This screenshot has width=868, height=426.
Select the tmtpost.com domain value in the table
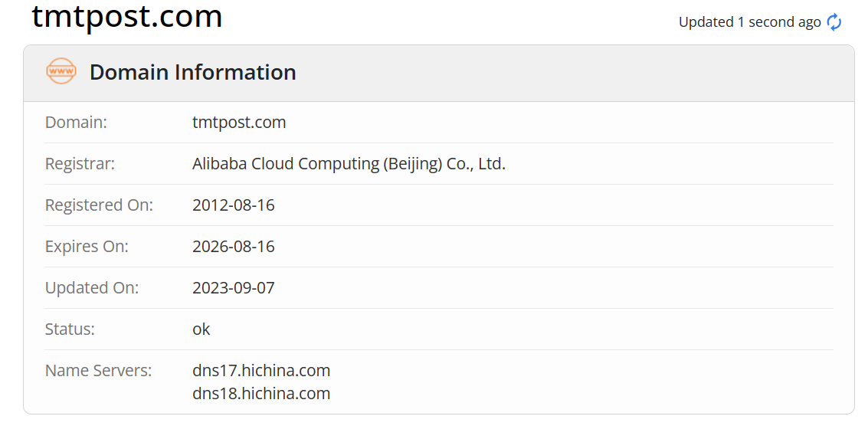click(239, 123)
